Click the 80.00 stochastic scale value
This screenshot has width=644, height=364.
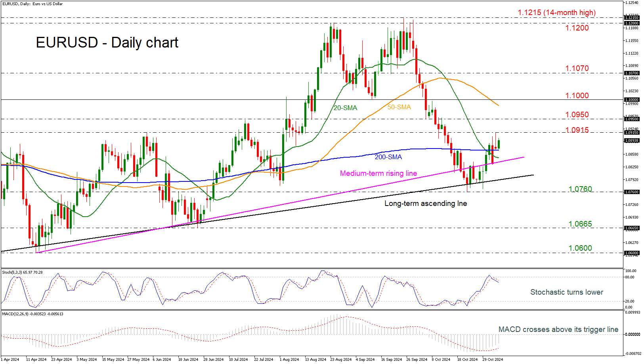[x=629, y=277]
